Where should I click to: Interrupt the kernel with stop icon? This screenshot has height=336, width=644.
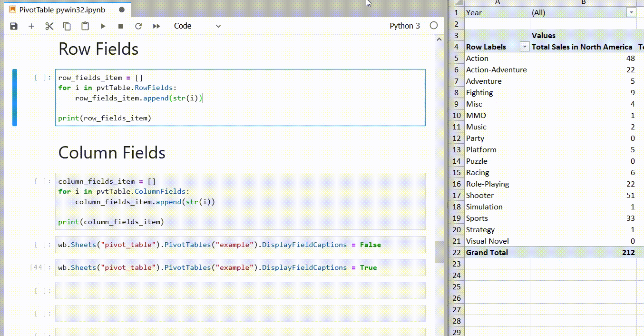click(121, 26)
